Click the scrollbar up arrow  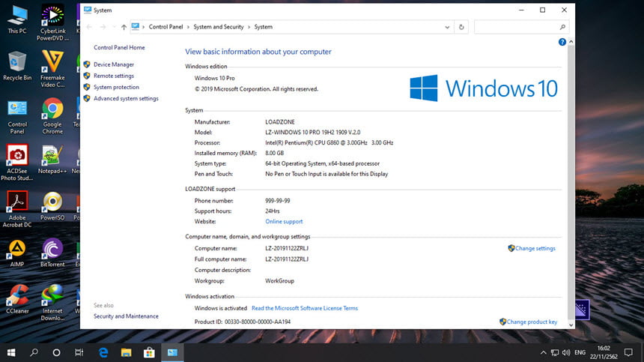coord(571,42)
